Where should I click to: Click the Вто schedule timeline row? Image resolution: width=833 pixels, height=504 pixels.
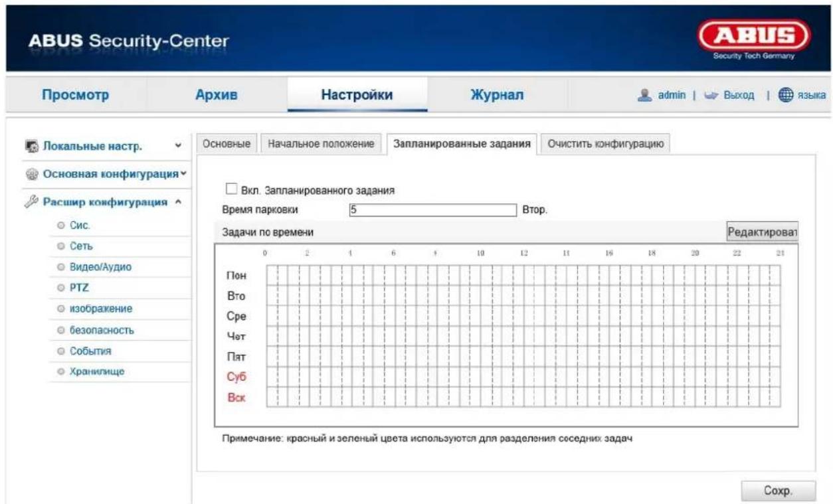(523, 295)
